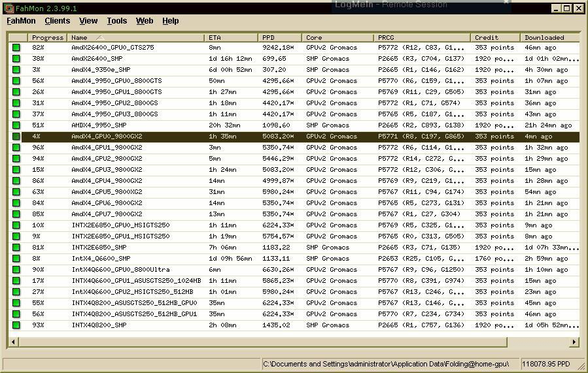Open the Help menu

[170, 21]
